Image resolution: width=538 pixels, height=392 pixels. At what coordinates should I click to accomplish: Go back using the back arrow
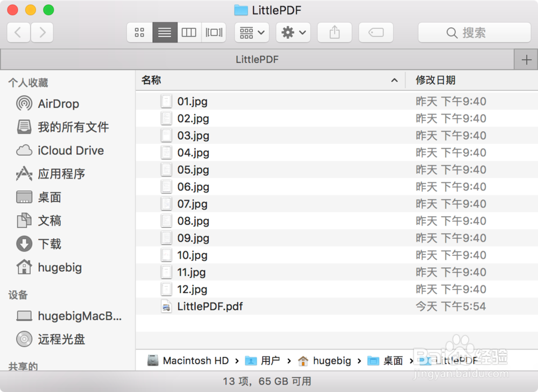coord(18,32)
